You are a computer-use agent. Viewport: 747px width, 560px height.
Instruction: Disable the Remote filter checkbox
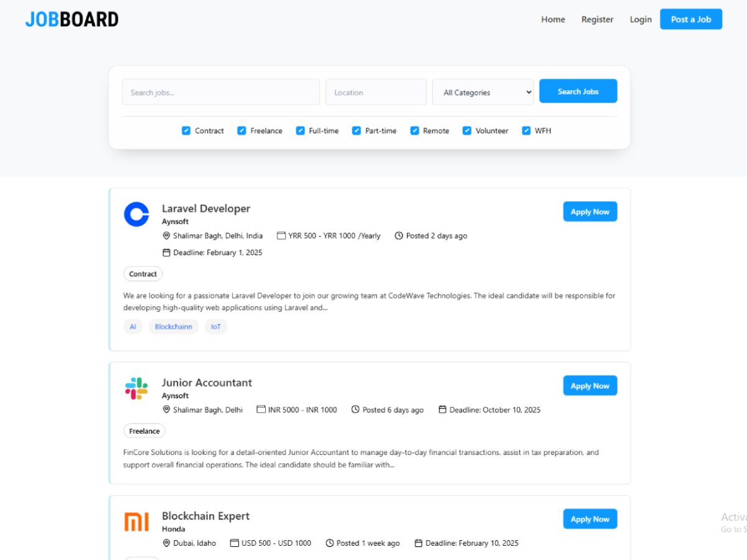pyautogui.click(x=415, y=131)
